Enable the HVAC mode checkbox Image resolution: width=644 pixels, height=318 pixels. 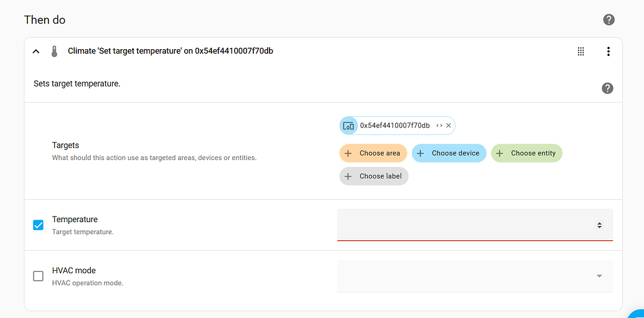(38, 276)
